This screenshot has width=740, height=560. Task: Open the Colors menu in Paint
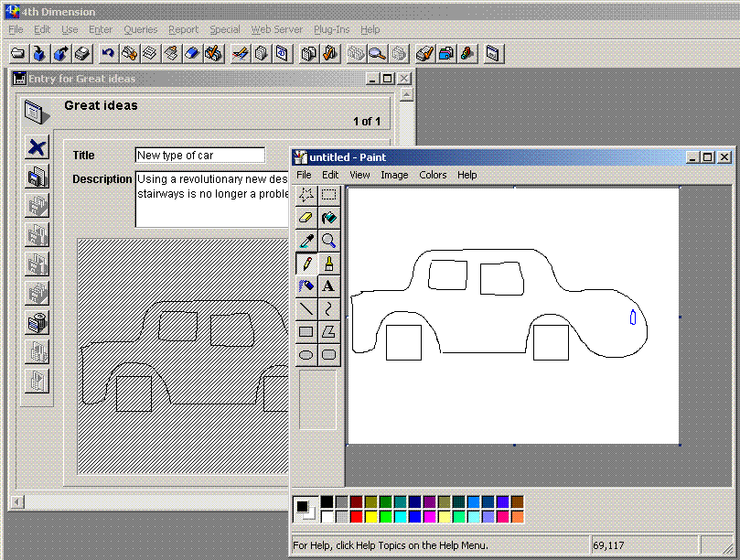(433, 175)
